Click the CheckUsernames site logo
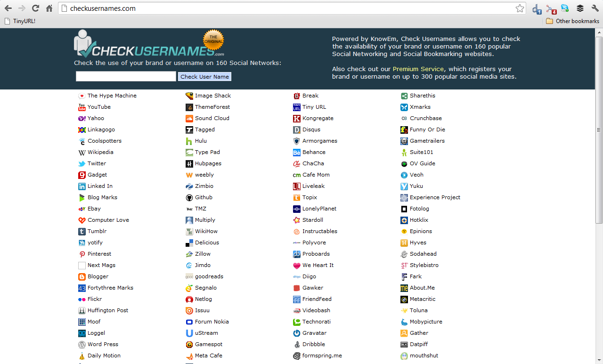The width and height of the screenshot is (603, 364). (x=149, y=44)
